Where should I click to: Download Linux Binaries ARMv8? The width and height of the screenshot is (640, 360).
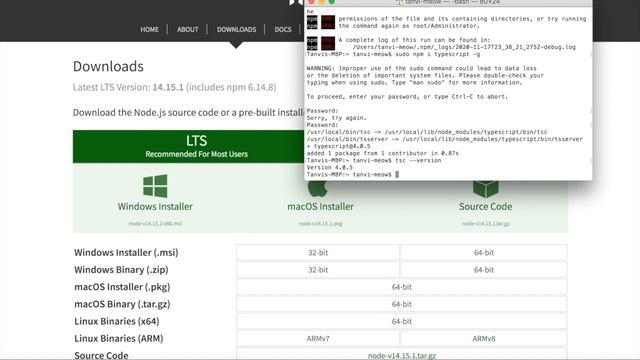(x=484, y=338)
